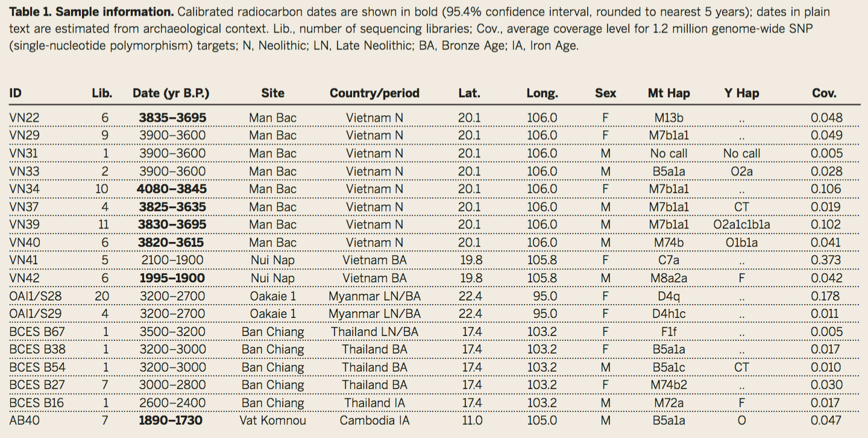Click the mt haplogroup M8a2a cell
Image resolution: width=868 pixels, height=438 pixels.
click(x=668, y=278)
